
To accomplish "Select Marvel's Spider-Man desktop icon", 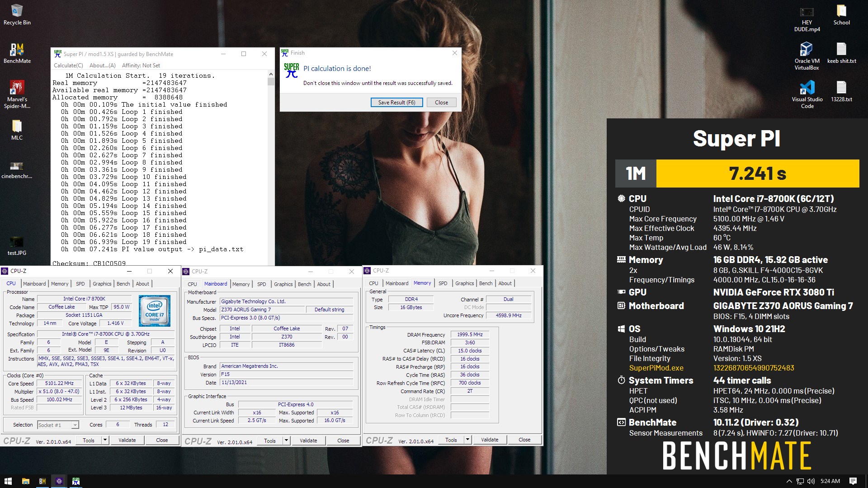I will pos(17,94).
